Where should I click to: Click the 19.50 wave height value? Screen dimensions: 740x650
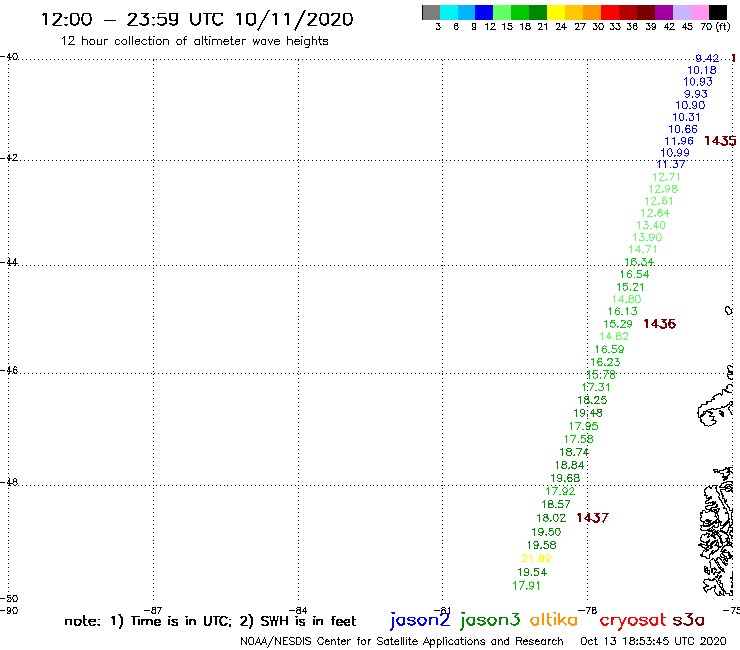coord(546,532)
